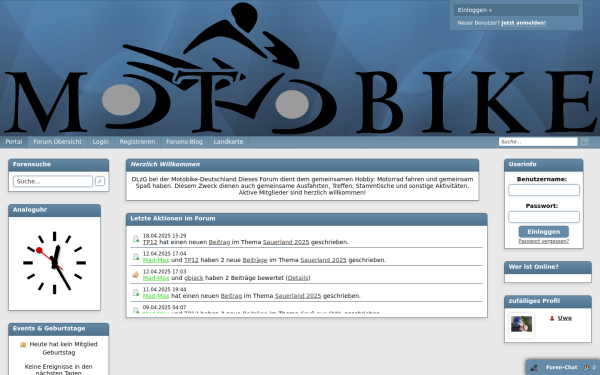This screenshot has width=600, height=375.
Task: Open Beiträge link in 12.04.2025 17:04 entry
Action: click(x=255, y=260)
